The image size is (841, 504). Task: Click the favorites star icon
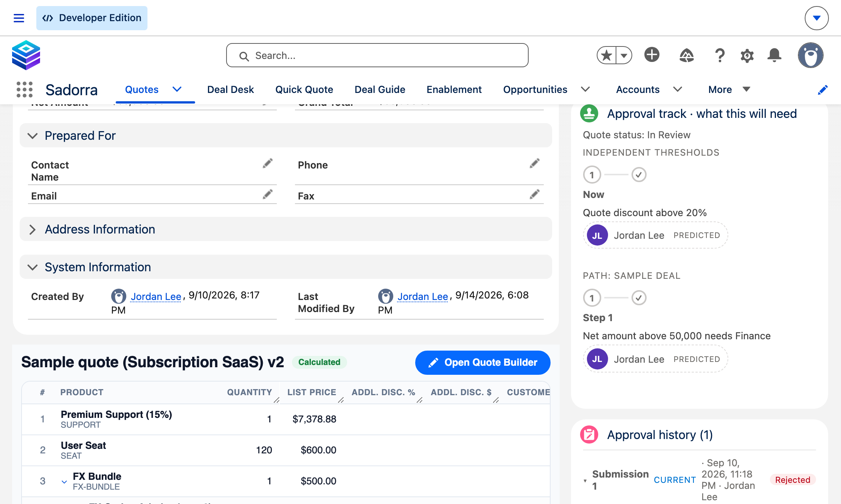[x=607, y=56]
